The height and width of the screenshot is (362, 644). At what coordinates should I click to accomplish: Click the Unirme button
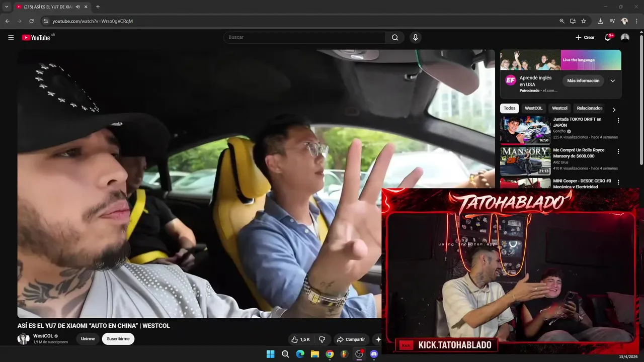click(88, 339)
